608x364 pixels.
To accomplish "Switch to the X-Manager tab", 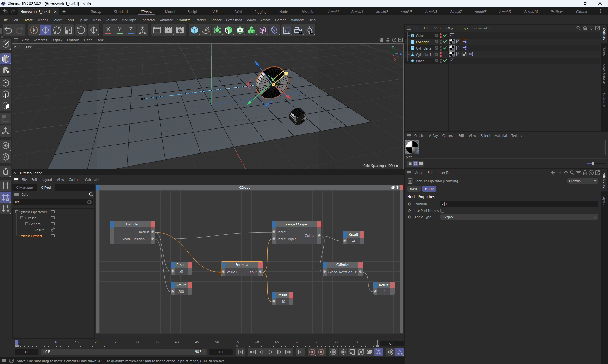I will 24,188.
